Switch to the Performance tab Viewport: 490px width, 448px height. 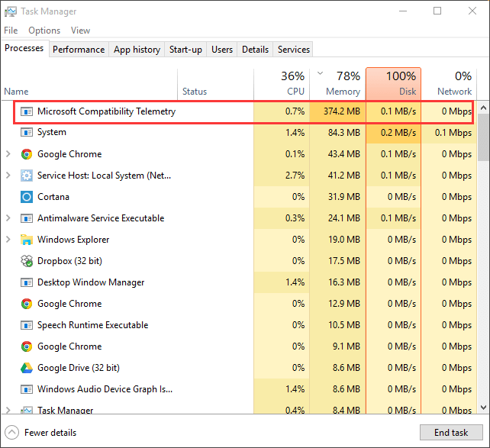pos(79,50)
